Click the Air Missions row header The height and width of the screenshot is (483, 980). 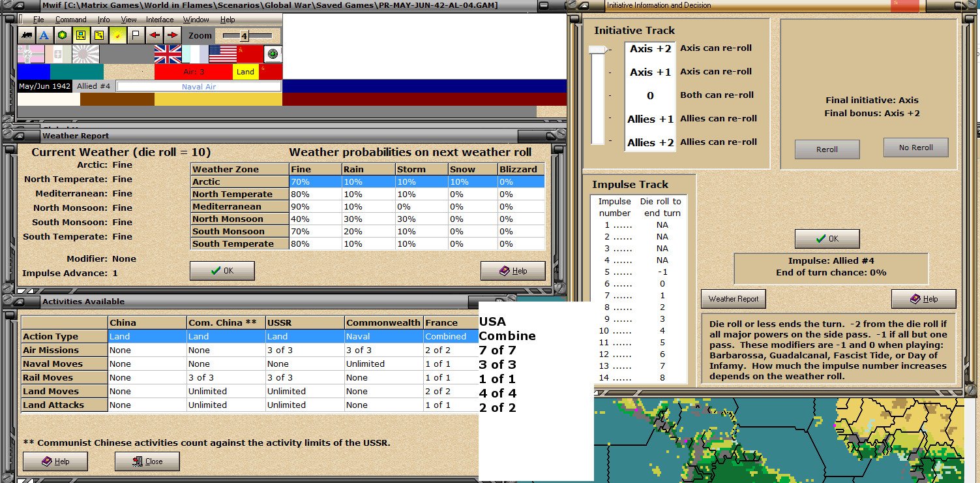pyautogui.click(x=65, y=350)
